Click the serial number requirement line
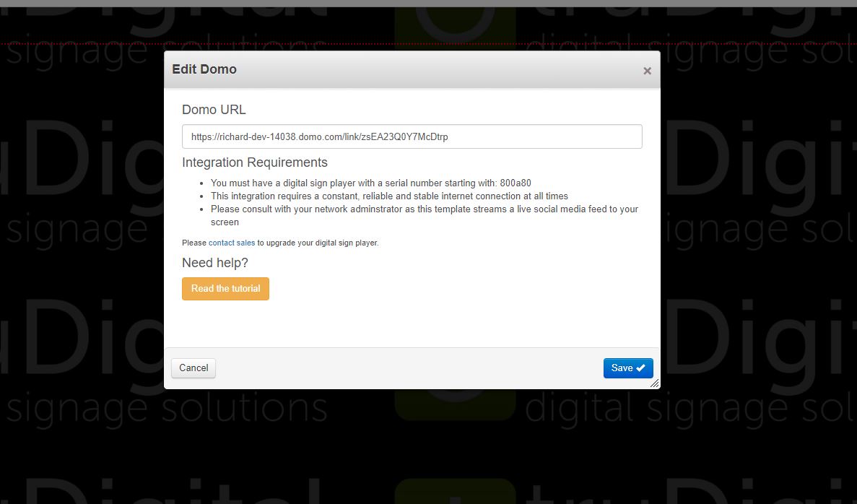The height and width of the screenshot is (504, 857). [370, 183]
